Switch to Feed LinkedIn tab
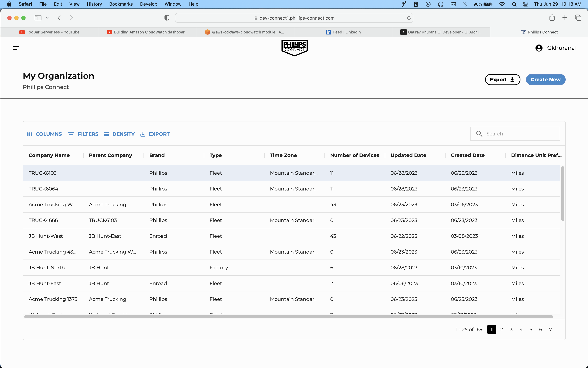Image resolution: width=588 pixels, height=368 pixels. [x=343, y=32]
